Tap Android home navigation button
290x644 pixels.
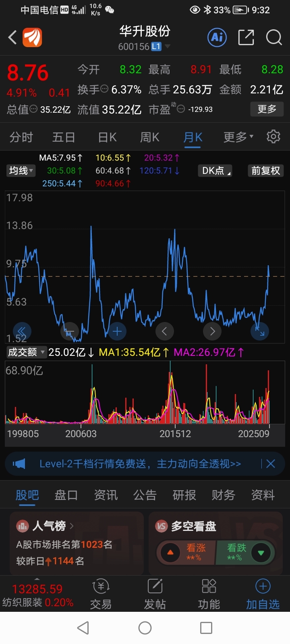tap(145, 628)
